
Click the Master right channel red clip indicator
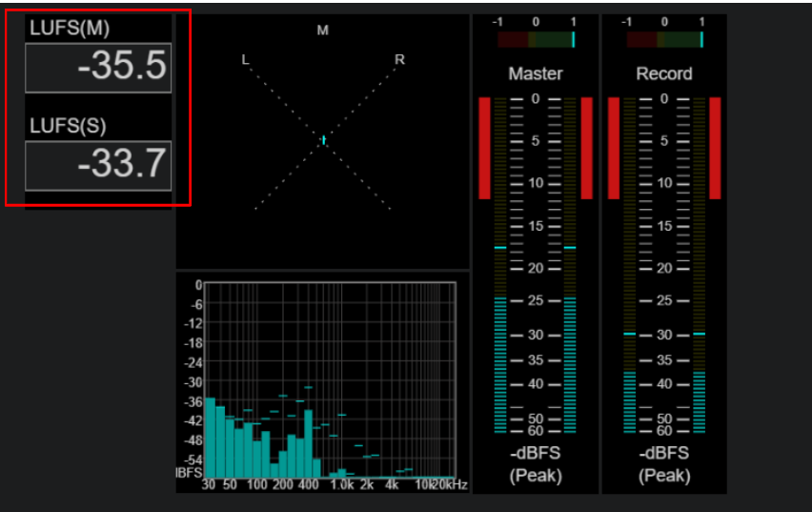(587, 148)
